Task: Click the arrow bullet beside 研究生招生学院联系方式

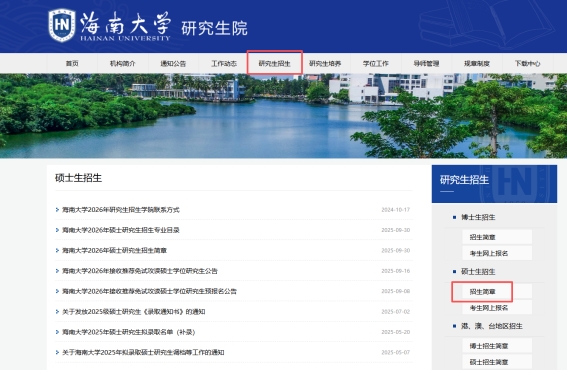Action: coord(57,210)
